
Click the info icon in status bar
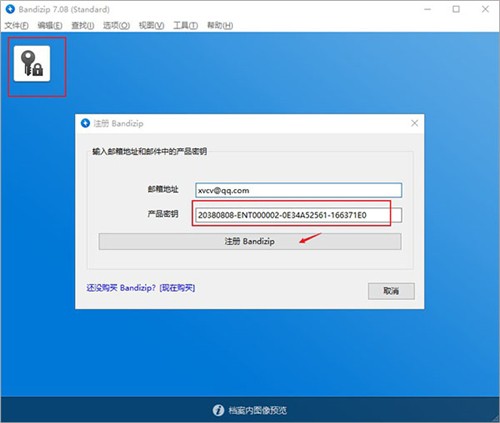click(x=218, y=410)
